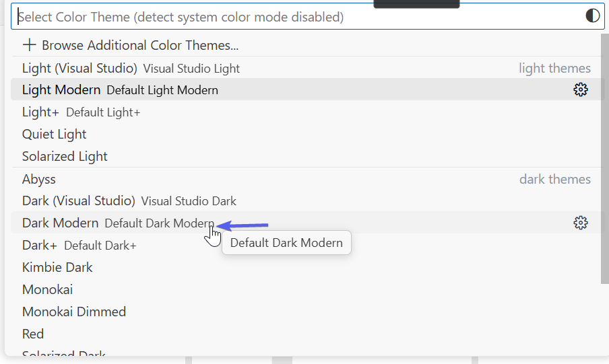This screenshot has height=364, width=609.
Task: Choose the Monokai theme
Action: pos(47,289)
